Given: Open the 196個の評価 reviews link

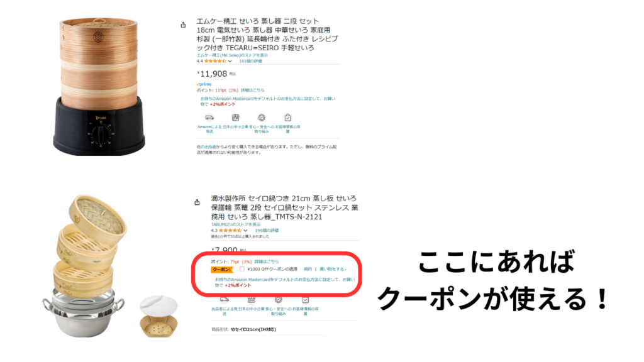Looking at the screenshot, I should coord(267,231).
